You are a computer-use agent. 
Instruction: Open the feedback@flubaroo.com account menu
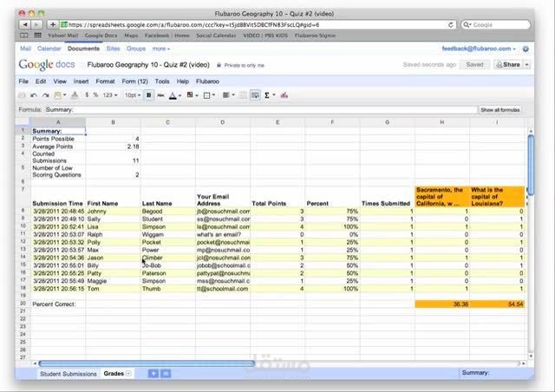tap(478, 49)
